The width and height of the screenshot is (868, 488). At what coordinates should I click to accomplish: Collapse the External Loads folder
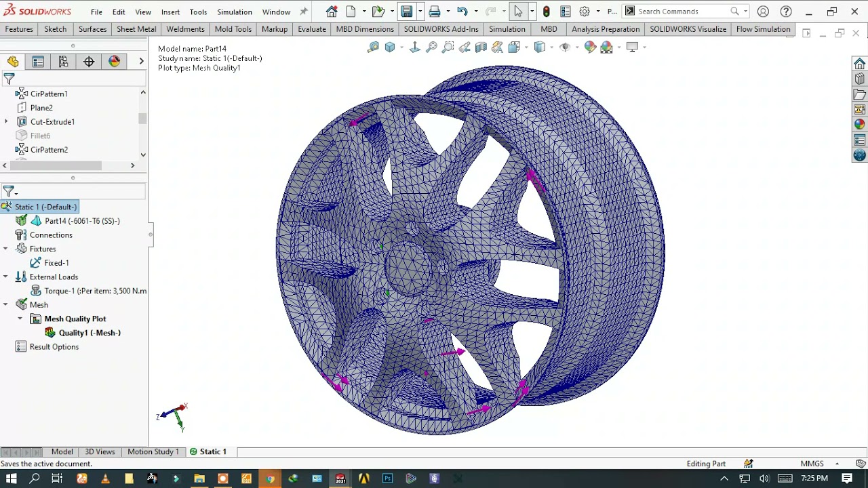coord(5,277)
